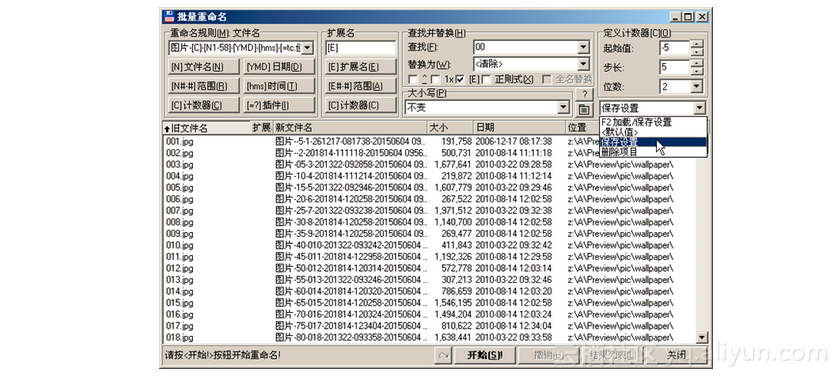Start renaming with 开始(S)! button
839x378 pixels.
484,355
